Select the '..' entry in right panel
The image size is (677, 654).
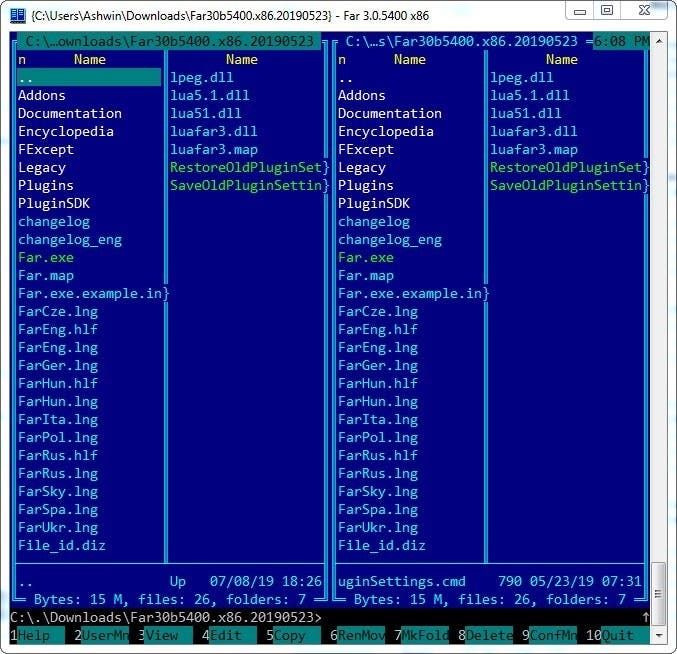(345, 79)
